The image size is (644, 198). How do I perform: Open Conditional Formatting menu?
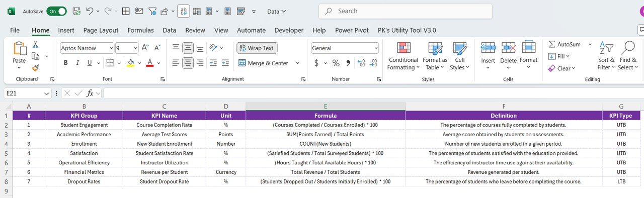point(404,56)
